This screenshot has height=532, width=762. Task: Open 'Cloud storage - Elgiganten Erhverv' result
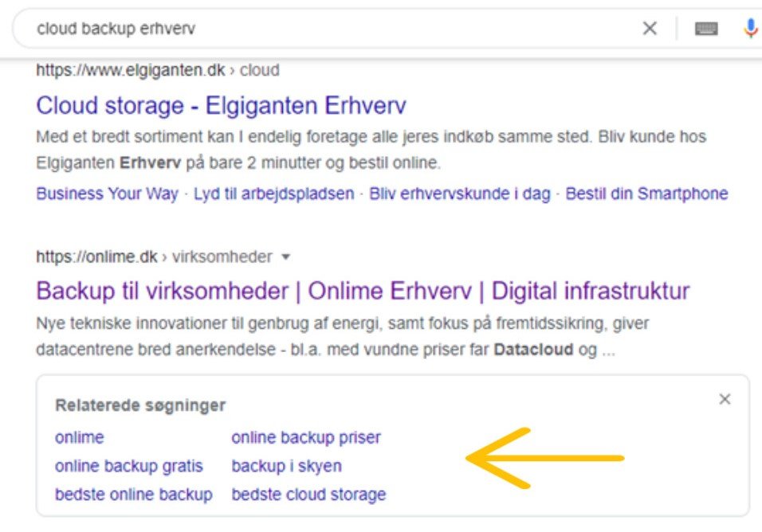[x=222, y=106]
